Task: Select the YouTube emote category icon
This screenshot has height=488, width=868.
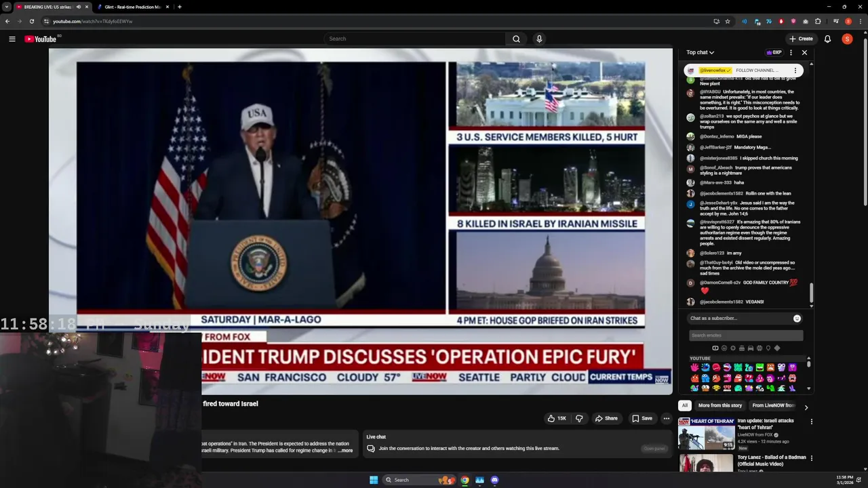Action: coord(715,348)
